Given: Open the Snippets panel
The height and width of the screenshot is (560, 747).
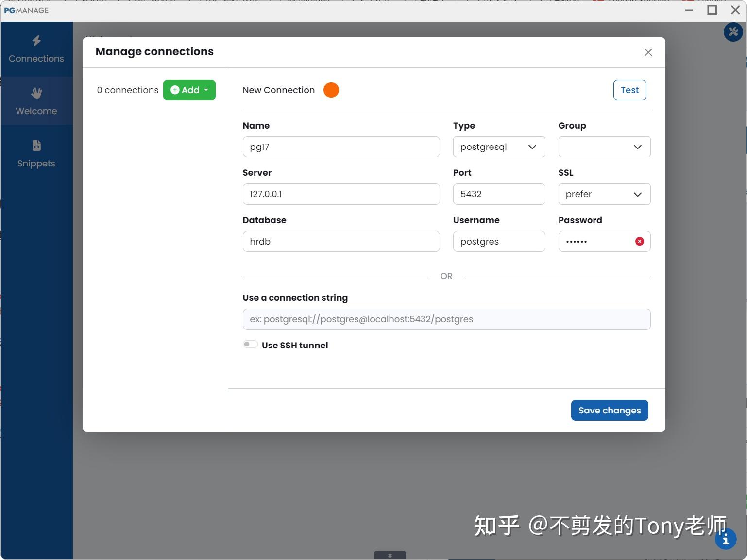Looking at the screenshot, I should (36, 153).
